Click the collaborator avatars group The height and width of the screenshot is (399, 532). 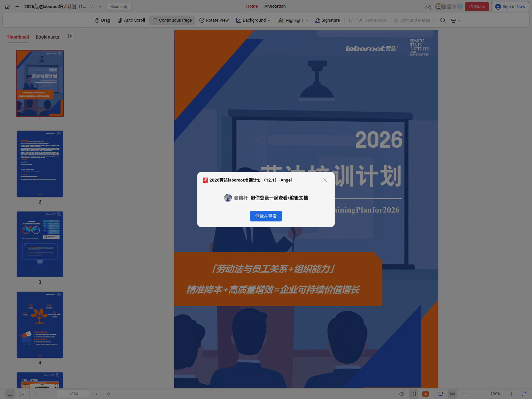449,7
